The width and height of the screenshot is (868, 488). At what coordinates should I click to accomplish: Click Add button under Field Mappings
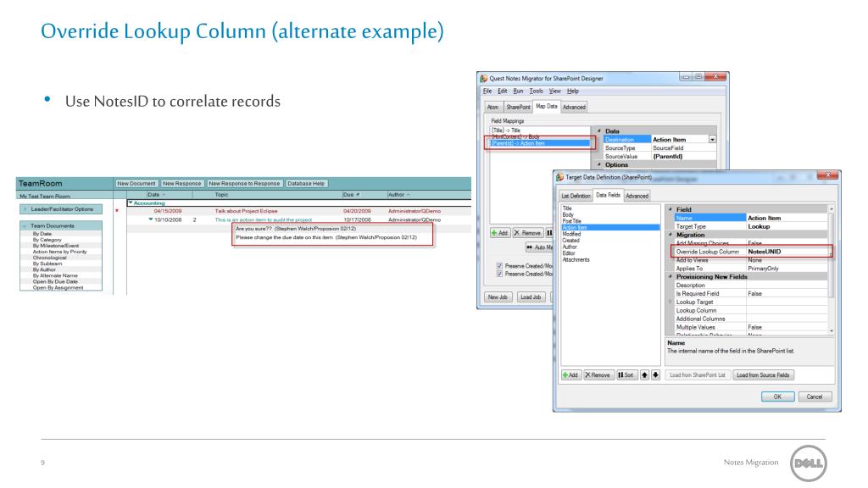[x=500, y=233]
